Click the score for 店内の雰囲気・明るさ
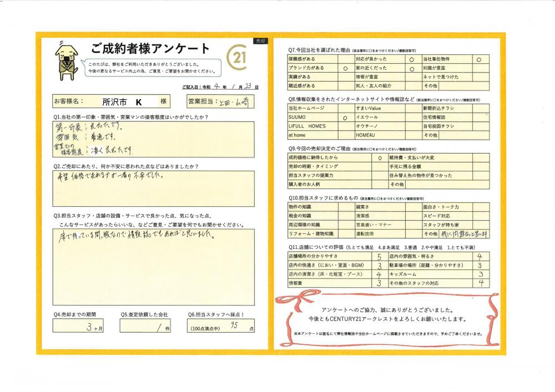Screen dimensions: 555x392 click(481, 257)
